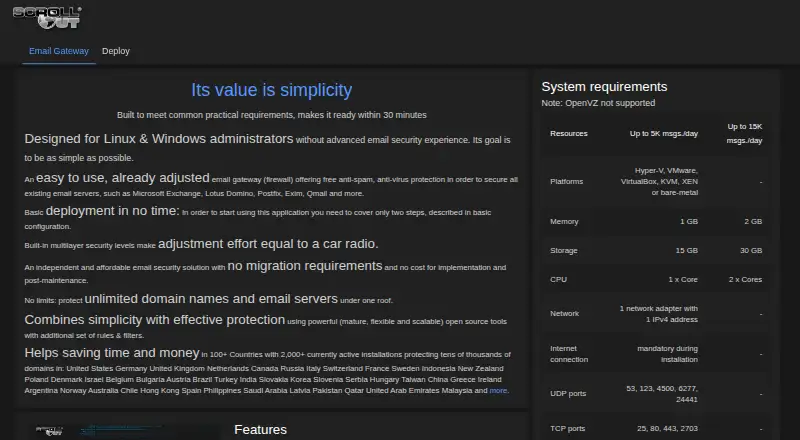Click 'Combines simplicity with effective protection'
The image size is (800, 440).
[155, 320]
